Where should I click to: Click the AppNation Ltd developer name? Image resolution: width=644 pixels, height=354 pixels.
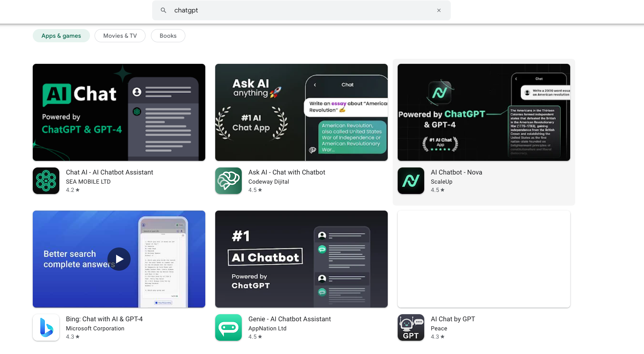[267, 328]
